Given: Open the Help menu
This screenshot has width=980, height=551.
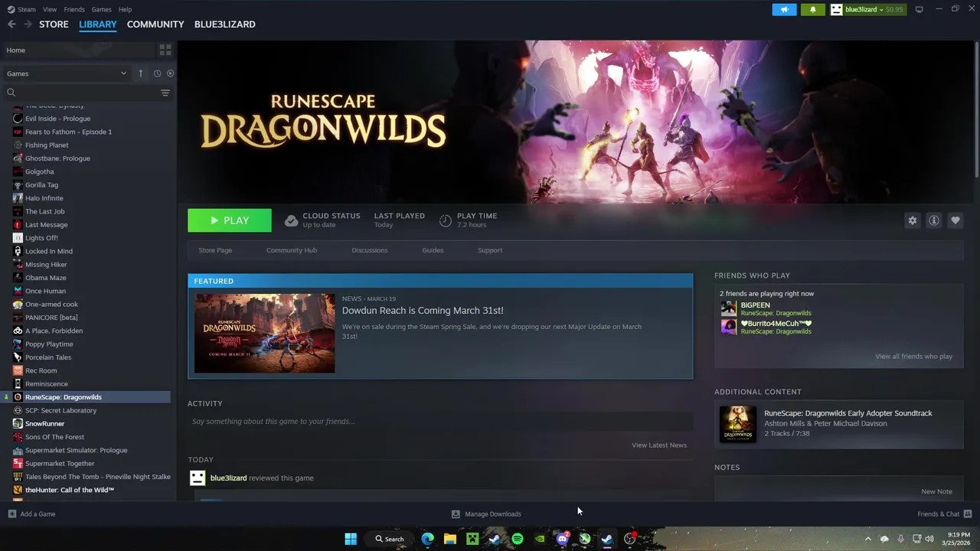Looking at the screenshot, I should 125,9.
